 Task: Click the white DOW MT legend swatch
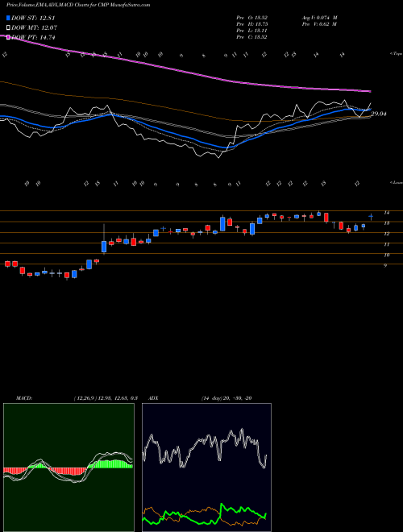point(9,28)
